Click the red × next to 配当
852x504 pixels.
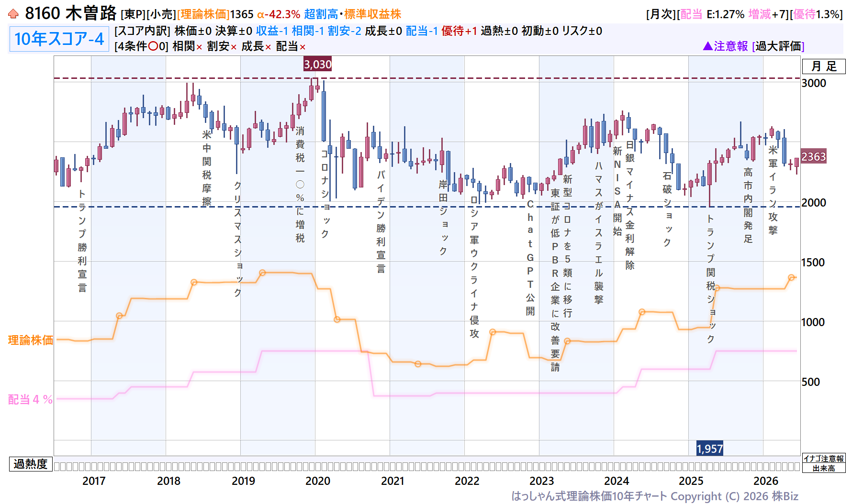[303, 47]
